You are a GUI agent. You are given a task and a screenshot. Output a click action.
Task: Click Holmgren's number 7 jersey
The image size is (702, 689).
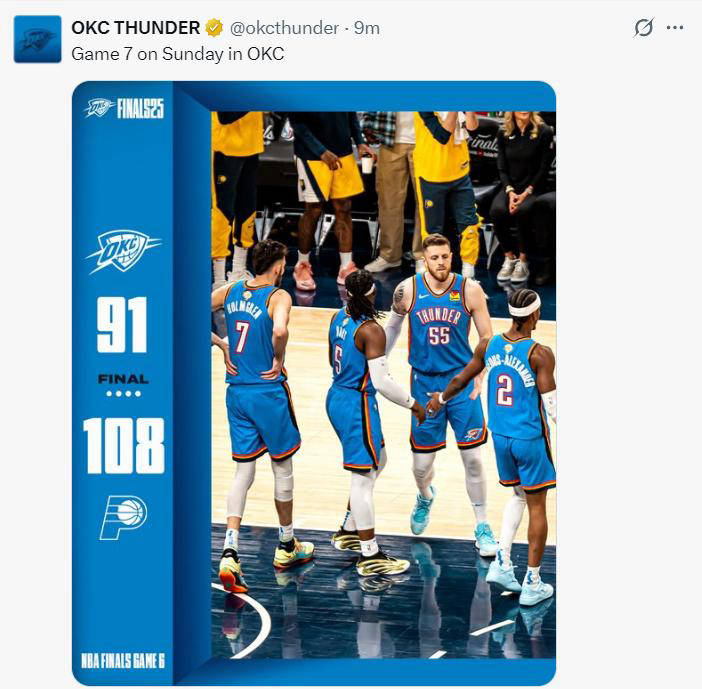tap(252, 333)
